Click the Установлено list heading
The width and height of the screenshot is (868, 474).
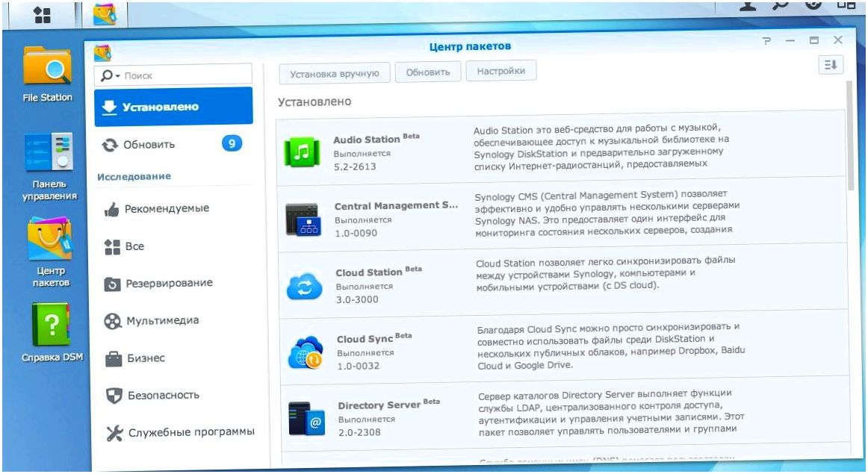coord(314,102)
